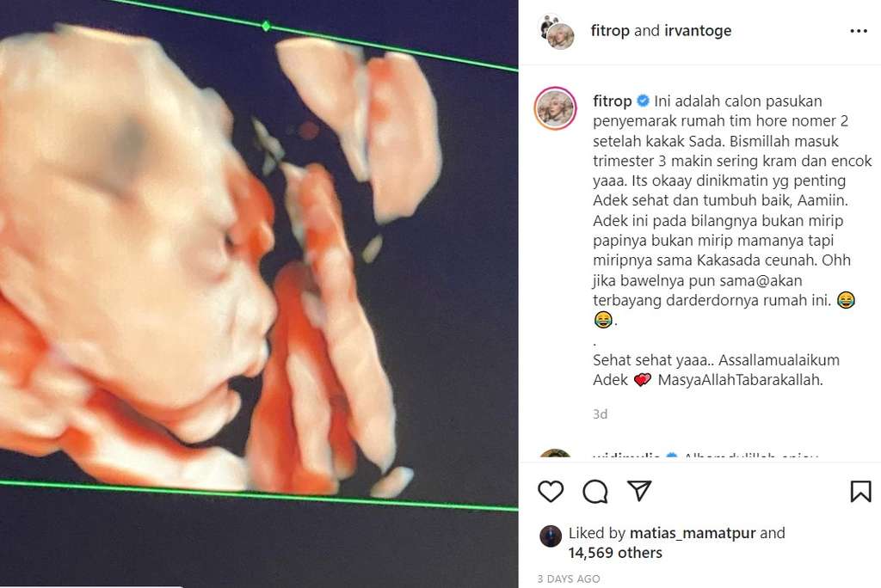Screen dimensions: 881x588
Task: Click the partially visible commenter avatar below caption
Action: coord(555,455)
